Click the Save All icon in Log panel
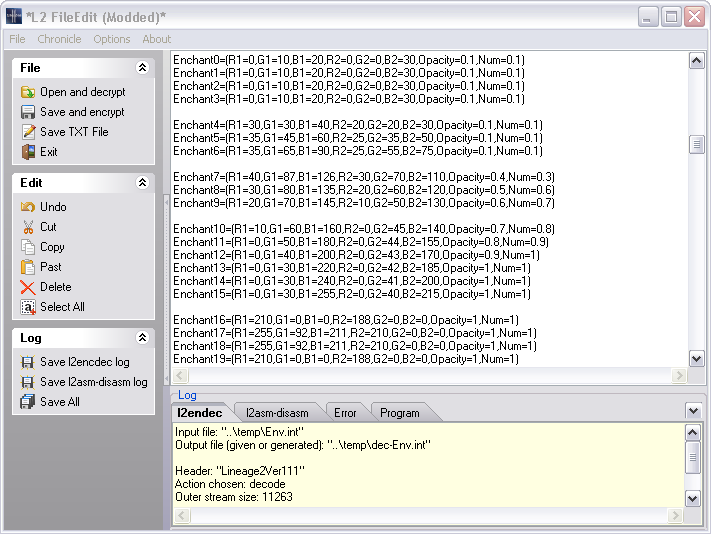This screenshot has height=534, width=711. click(x=28, y=402)
